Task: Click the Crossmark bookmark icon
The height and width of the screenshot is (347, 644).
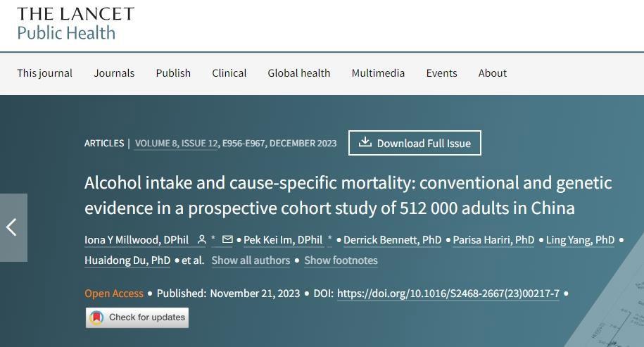Action: [x=96, y=317]
